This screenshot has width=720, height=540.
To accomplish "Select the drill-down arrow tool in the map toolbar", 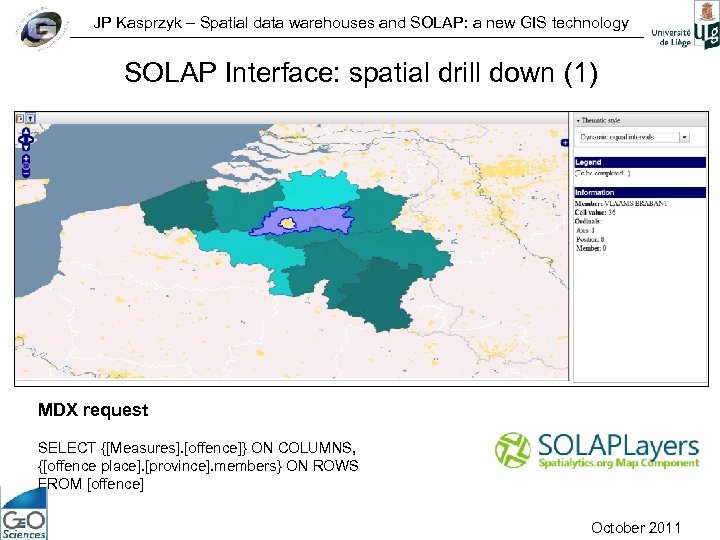I will click(30, 118).
